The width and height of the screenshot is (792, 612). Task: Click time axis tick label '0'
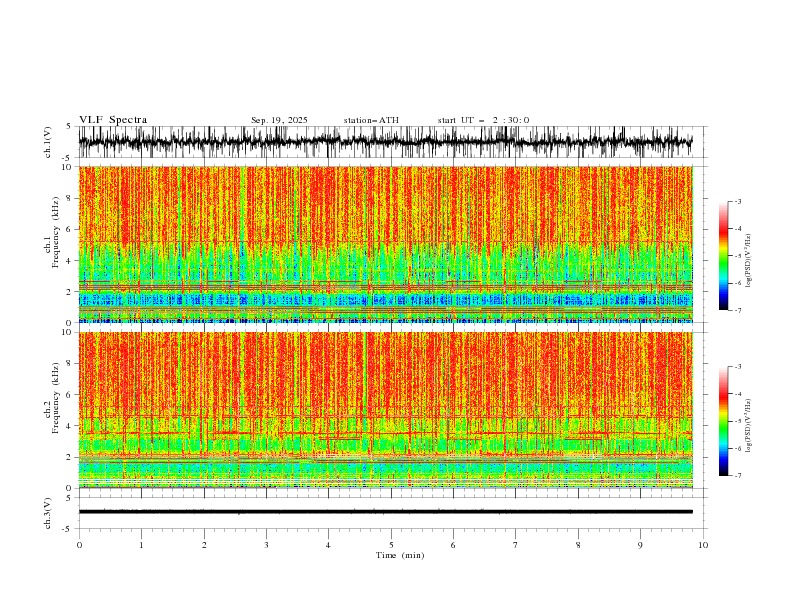pos(79,545)
